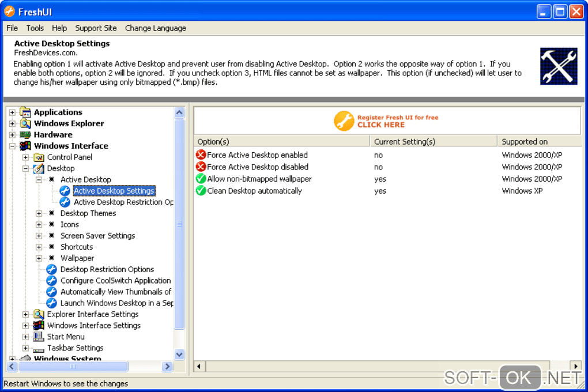This screenshot has height=392, width=588.
Task: Select Configure CoolSwitch Application item
Action: click(x=115, y=281)
